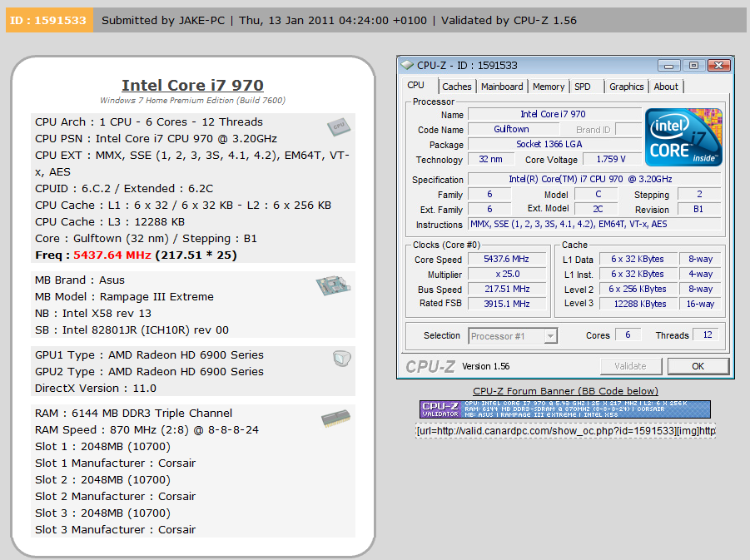Click the CPU-Z Validator banner image
The image size is (750, 560).
coord(565,409)
